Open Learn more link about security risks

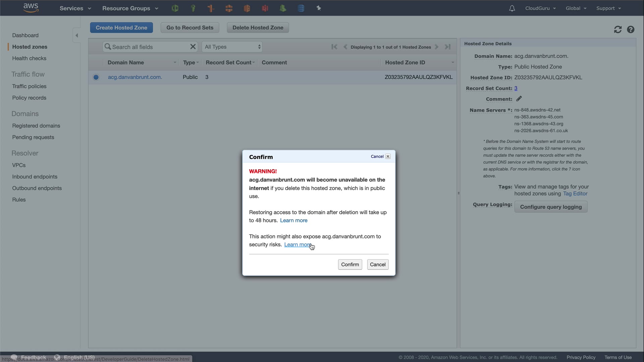pos(297,245)
